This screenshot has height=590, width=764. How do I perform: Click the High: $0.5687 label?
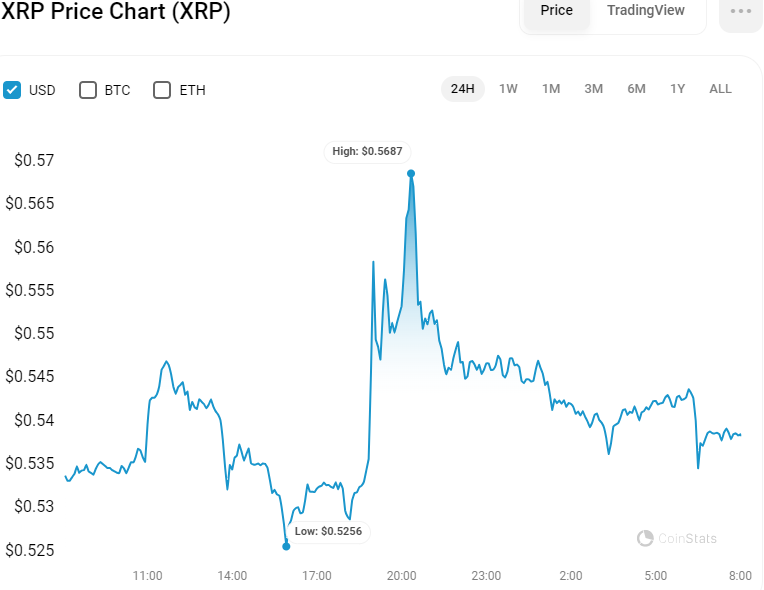pos(367,152)
